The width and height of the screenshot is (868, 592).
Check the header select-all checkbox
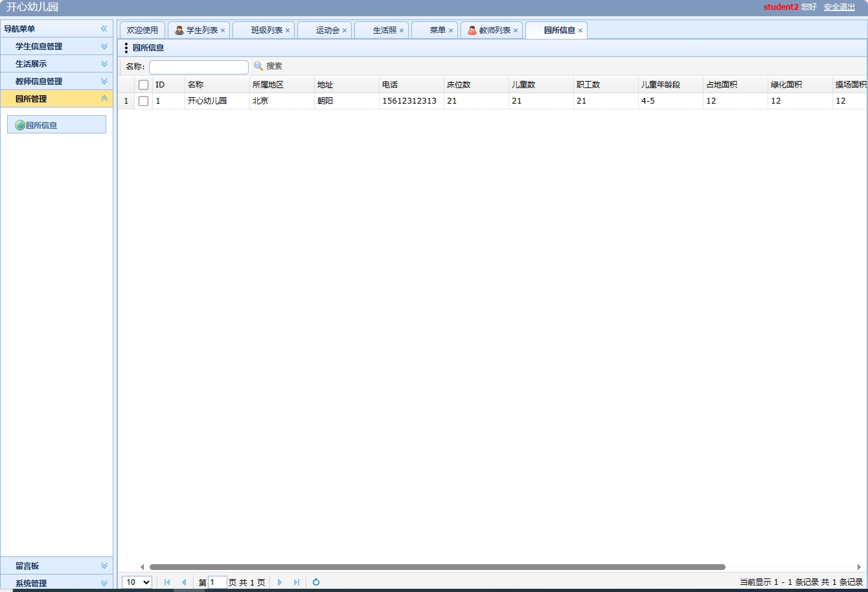[143, 84]
